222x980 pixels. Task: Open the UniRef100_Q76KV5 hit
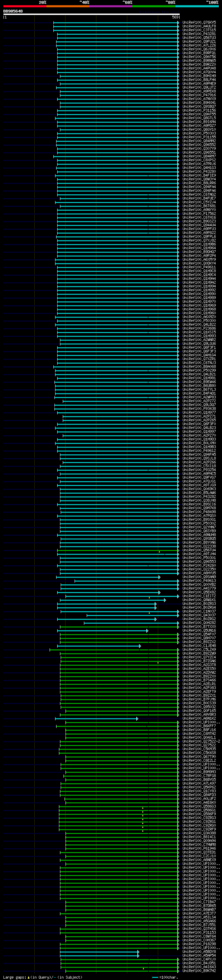tap(199, 23)
